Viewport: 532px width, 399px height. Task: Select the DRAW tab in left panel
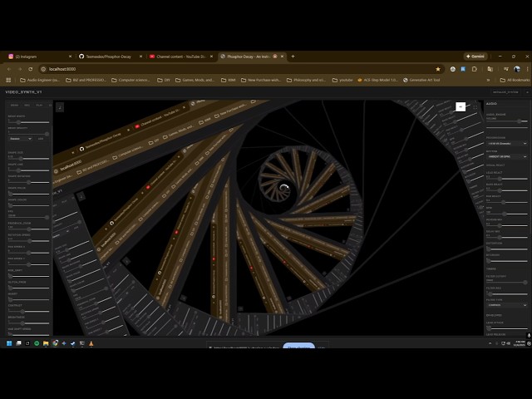coord(15,106)
